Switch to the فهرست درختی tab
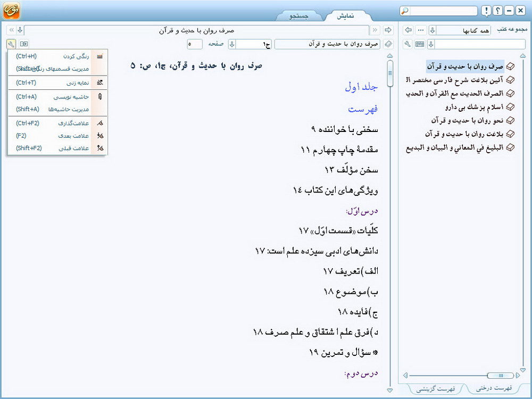Image resolution: width=532 pixels, height=399 pixels. coord(494,388)
